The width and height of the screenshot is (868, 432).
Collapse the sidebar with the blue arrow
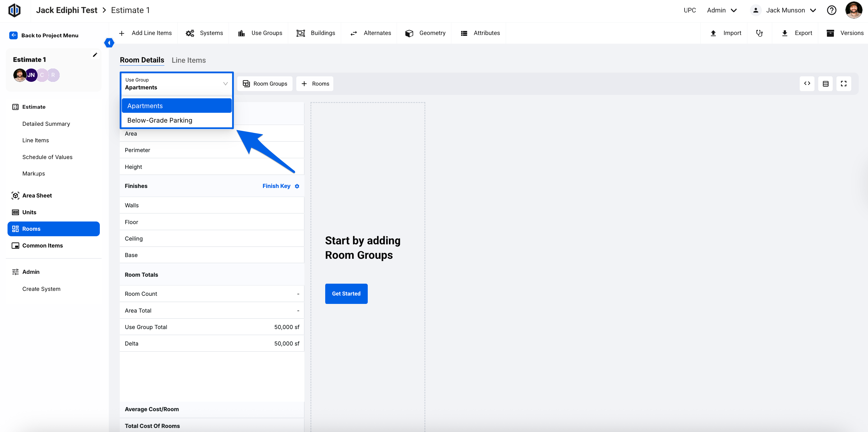pos(109,43)
